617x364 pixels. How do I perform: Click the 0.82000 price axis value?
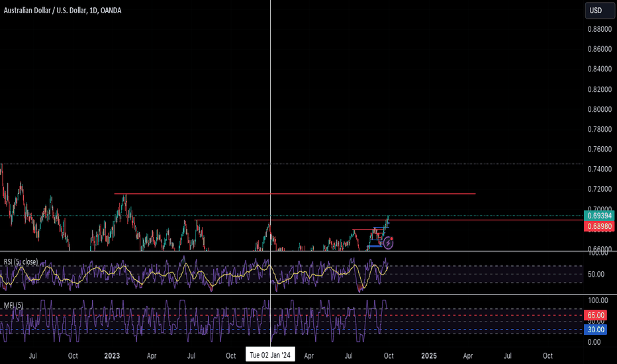600,89
